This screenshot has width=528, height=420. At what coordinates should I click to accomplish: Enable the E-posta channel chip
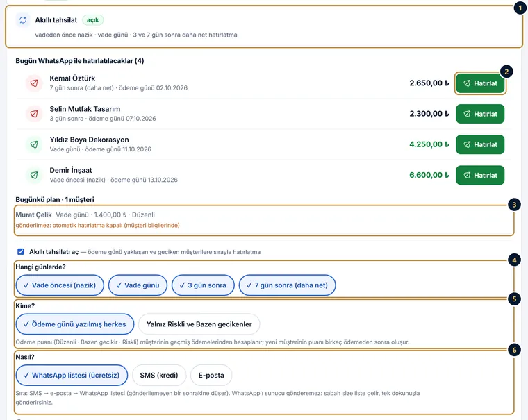click(211, 376)
